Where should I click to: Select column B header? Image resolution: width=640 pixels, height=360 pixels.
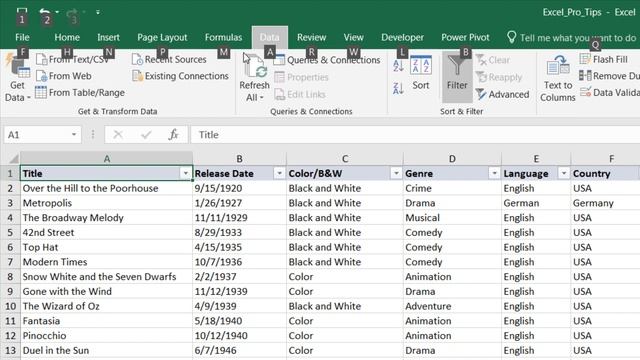pyautogui.click(x=239, y=158)
